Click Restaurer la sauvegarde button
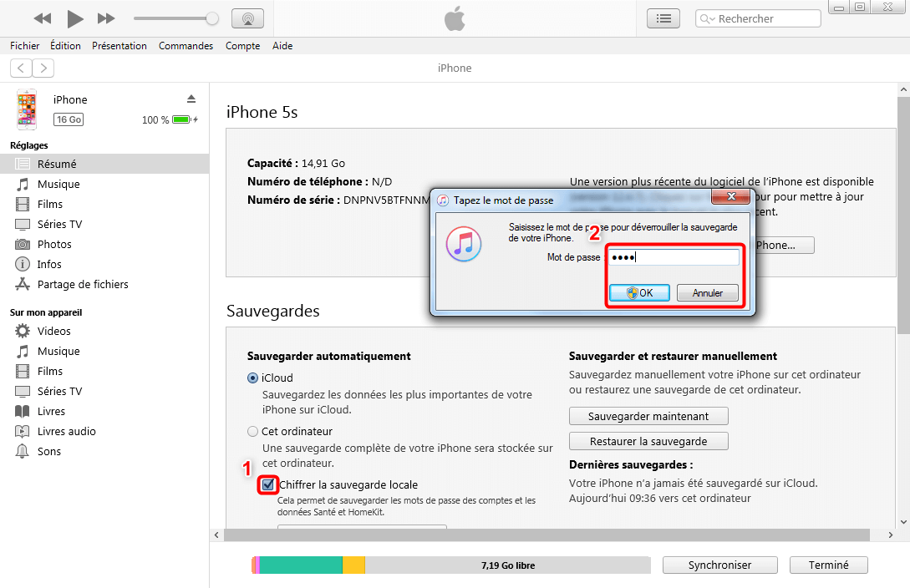The image size is (910, 588). pyautogui.click(x=648, y=441)
